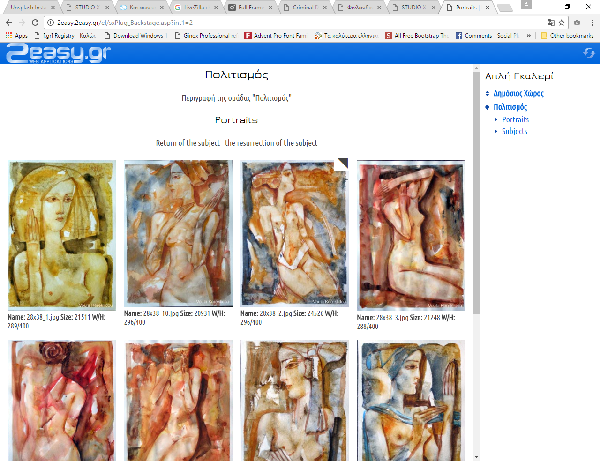Open the Other bookmarks folder
The image size is (600, 461).
[567, 36]
